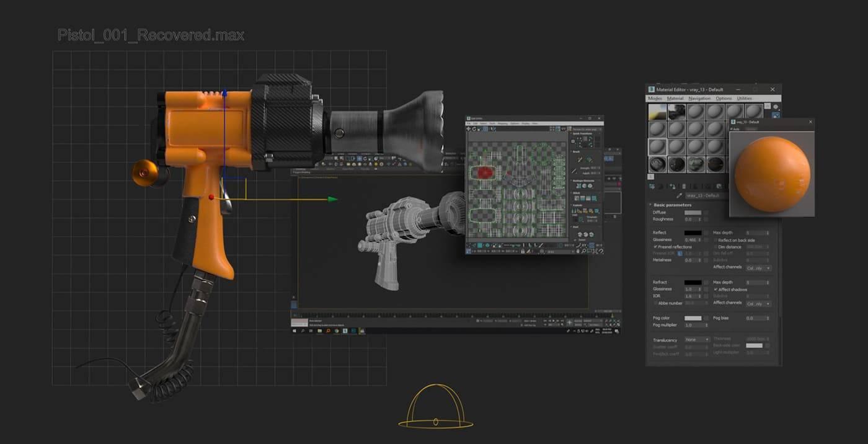Screen dimensions: 868x444
Task: Select a Brush tool in the UV editor panel
Action: tap(579, 159)
